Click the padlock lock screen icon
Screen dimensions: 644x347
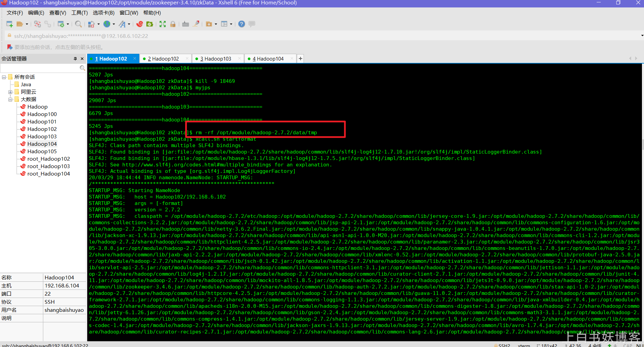coord(173,24)
